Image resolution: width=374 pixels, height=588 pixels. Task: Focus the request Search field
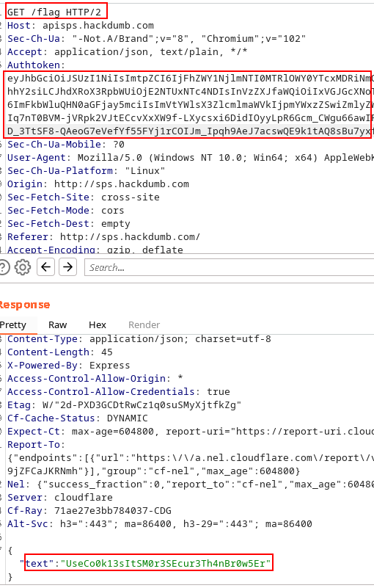click(230, 267)
